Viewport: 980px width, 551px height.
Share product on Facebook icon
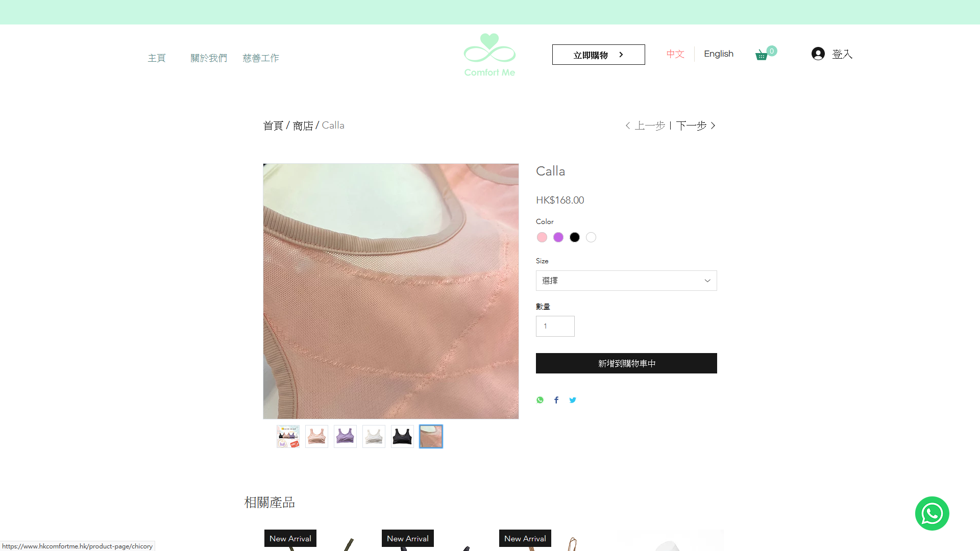[x=556, y=400]
